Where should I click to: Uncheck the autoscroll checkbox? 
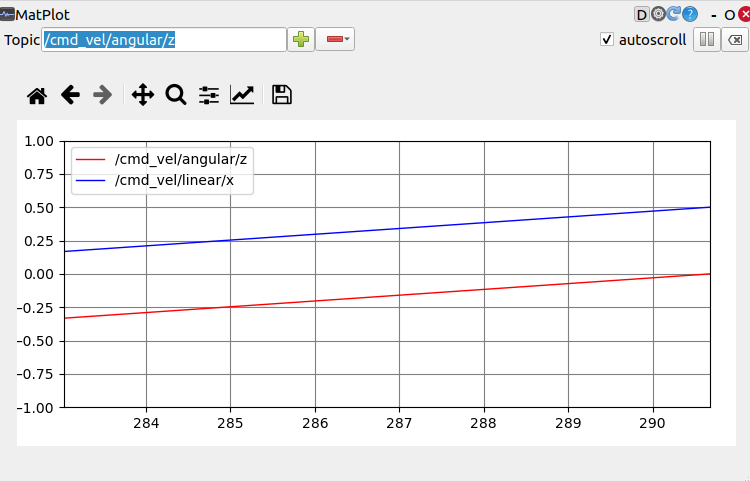[x=606, y=40]
